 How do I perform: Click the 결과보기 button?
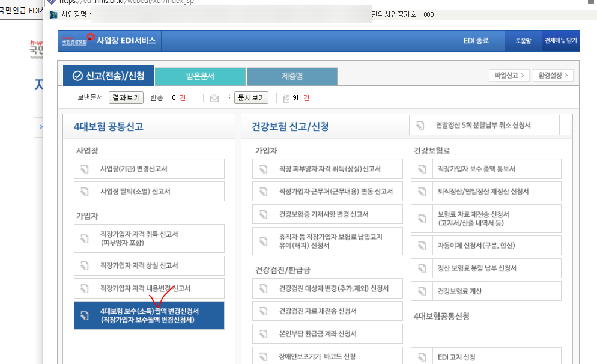126,97
